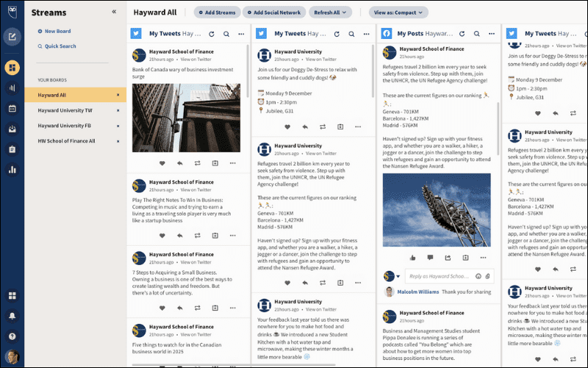Reply to second stream refugees tweet
Image resolution: width=588 pixels, height=368 pixels.
tap(305, 283)
